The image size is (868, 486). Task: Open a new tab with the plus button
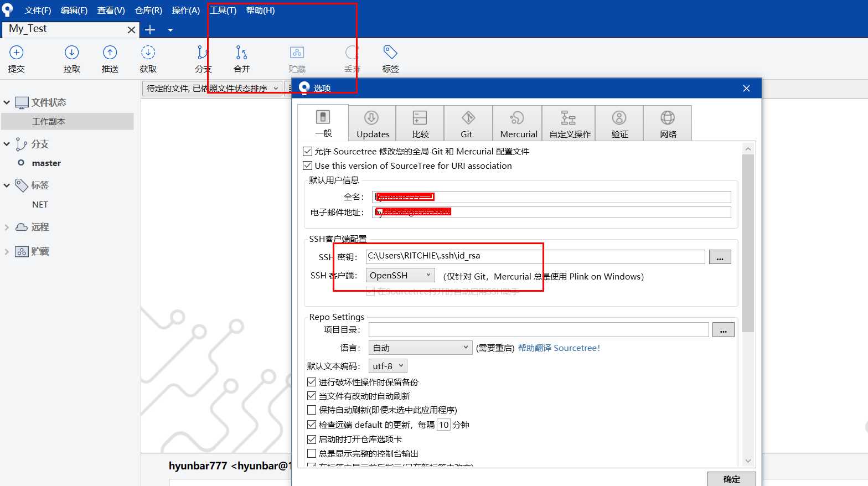pyautogui.click(x=150, y=30)
